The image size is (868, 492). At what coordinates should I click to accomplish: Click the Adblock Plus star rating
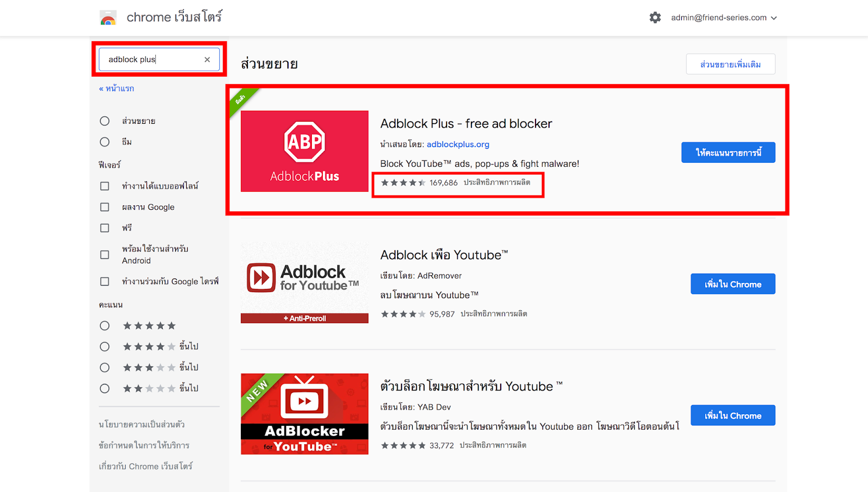coord(403,182)
